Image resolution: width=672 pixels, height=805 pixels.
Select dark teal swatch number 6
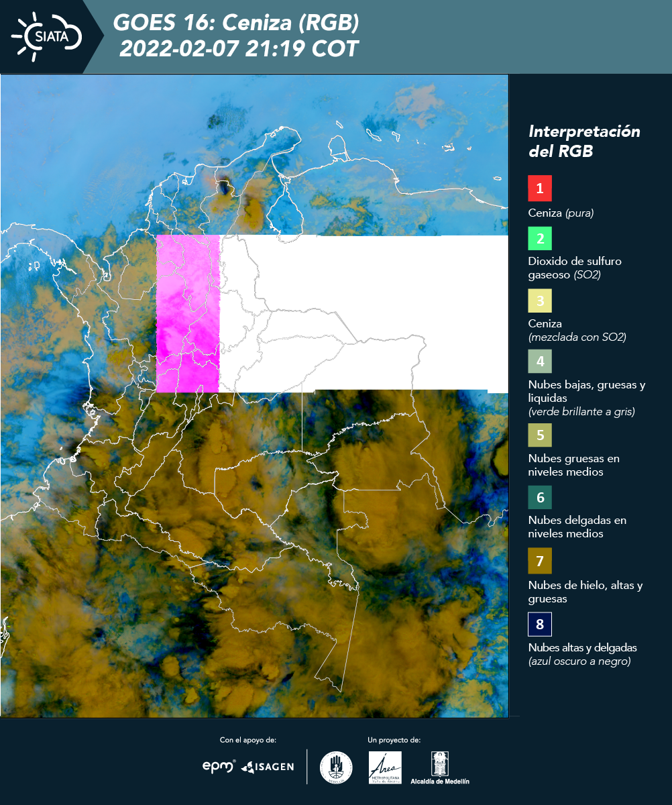[540, 497]
